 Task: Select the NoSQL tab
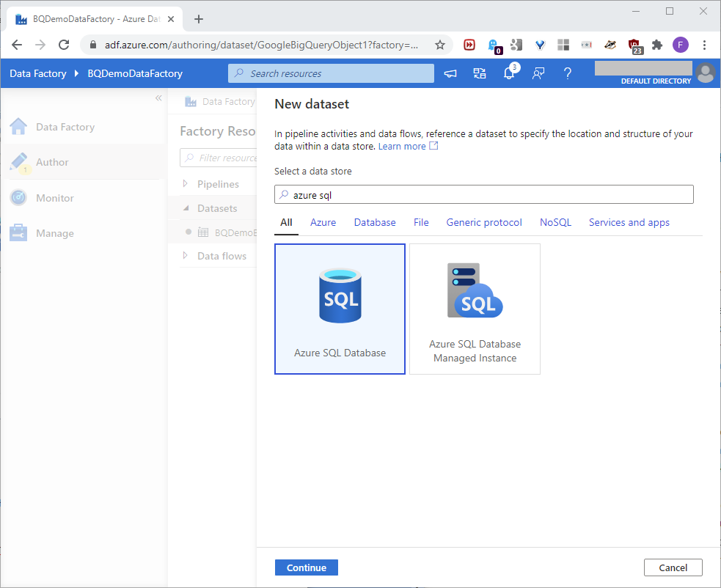(555, 222)
